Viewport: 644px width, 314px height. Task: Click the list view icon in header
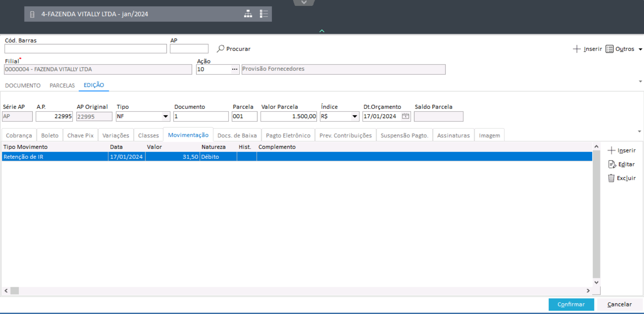[264, 14]
